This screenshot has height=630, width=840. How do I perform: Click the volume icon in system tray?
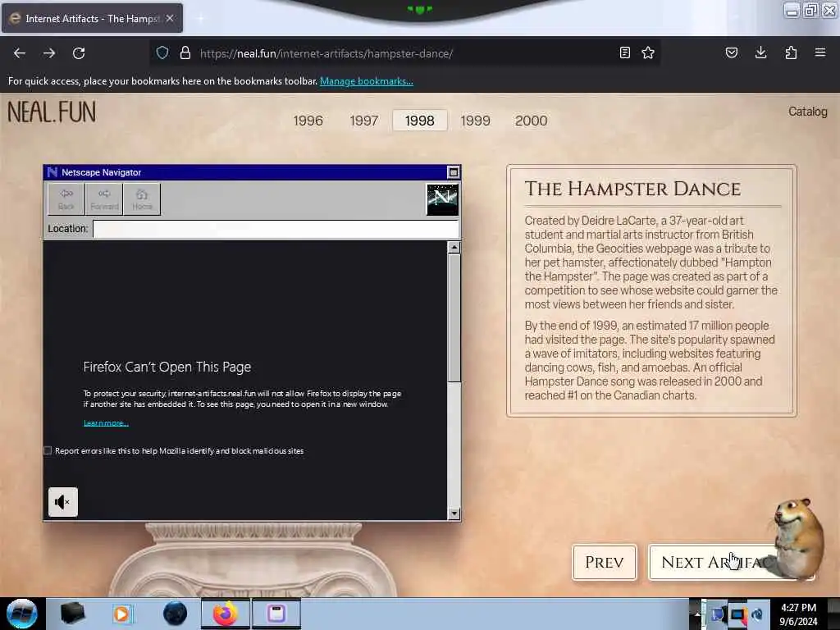[x=757, y=614]
